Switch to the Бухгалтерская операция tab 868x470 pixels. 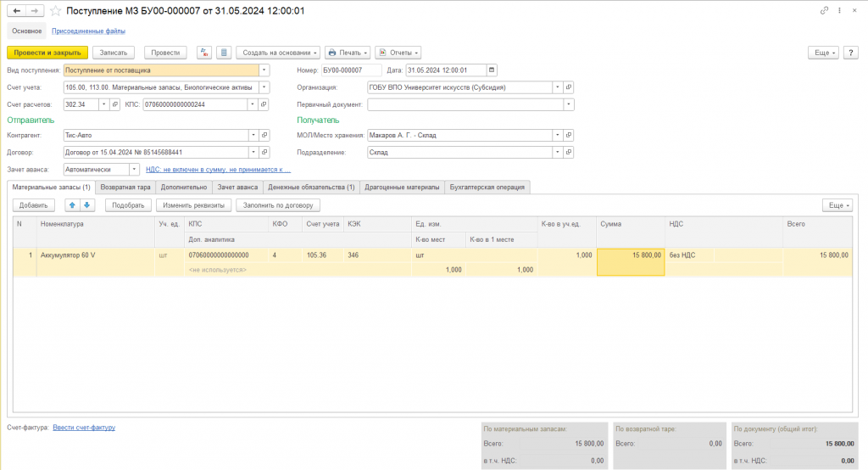point(487,187)
